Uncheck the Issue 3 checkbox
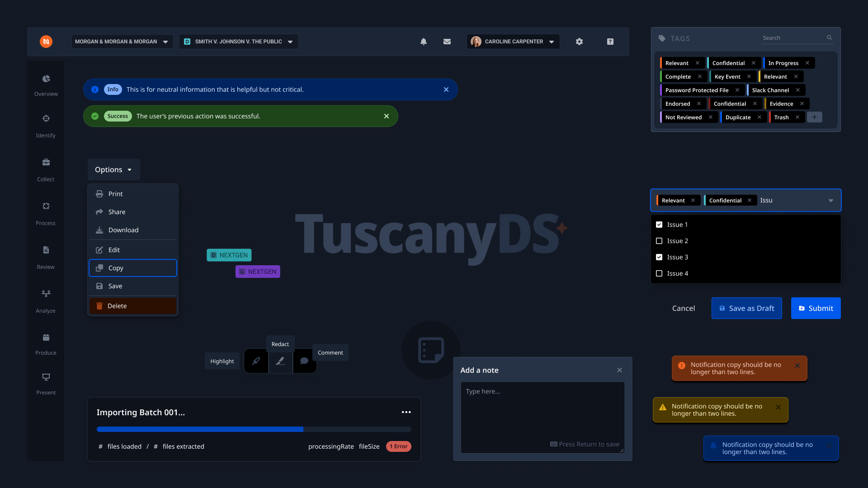This screenshot has height=488, width=868. pyautogui.click(x=659, y=257)
